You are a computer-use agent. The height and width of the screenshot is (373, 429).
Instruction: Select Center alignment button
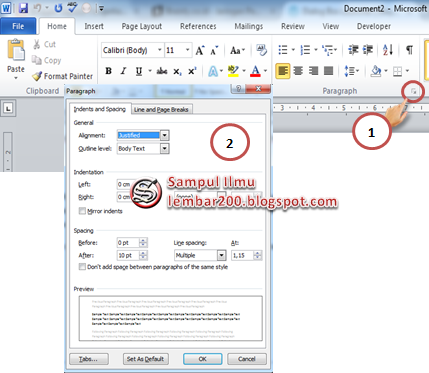coord(298,71)
